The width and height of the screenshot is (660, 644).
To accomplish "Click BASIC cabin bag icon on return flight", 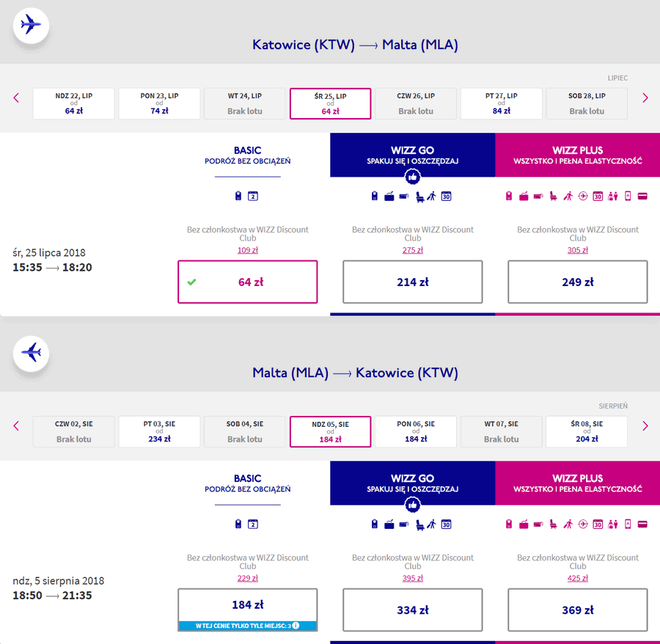I will pyautogui.click(x=238, y=524).
